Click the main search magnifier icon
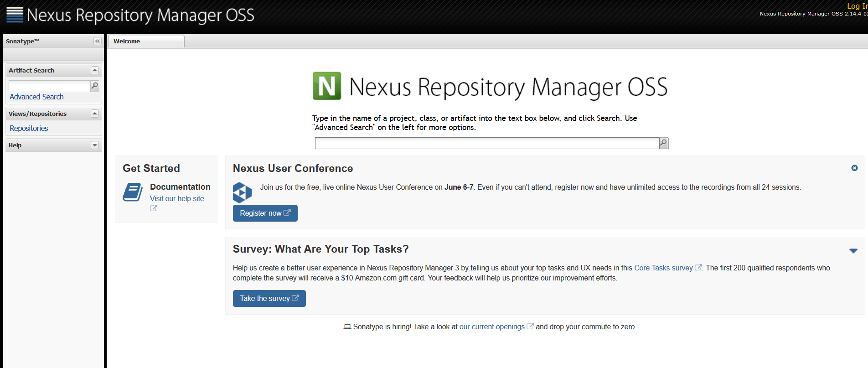The height and width of the screenshot is (368, 868). pos(664,143)
